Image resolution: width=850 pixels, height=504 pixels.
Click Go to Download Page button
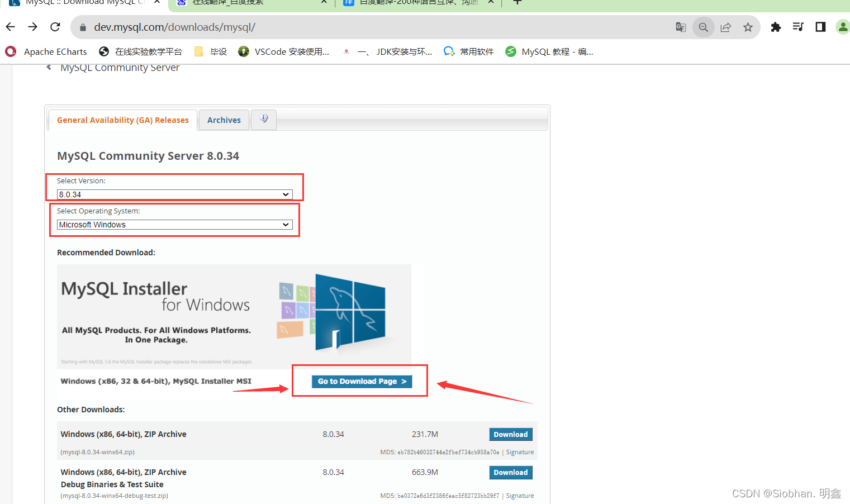pyautogui.click(x=362, y=381)
